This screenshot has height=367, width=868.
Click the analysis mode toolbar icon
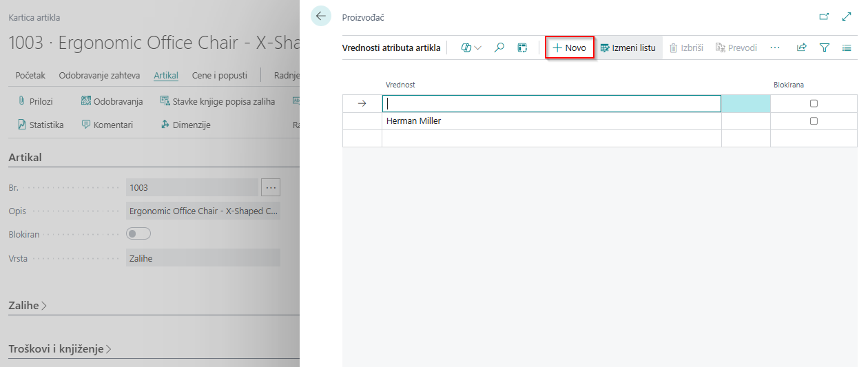(522, 48)
